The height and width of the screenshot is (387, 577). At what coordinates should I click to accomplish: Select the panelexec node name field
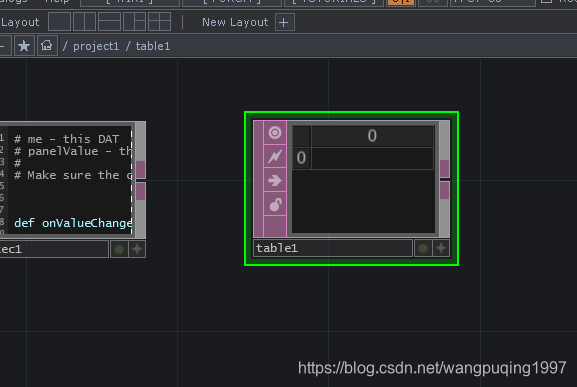54,249
